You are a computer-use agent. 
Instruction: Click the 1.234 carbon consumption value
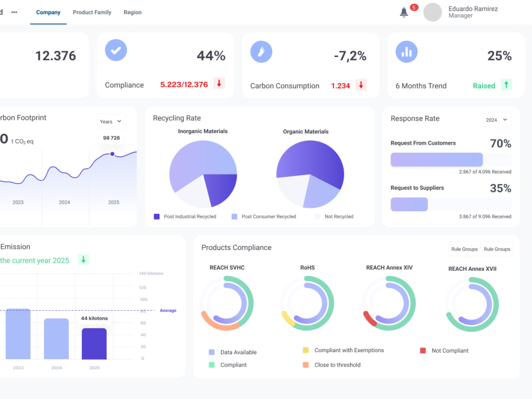[x=340, y=86]
